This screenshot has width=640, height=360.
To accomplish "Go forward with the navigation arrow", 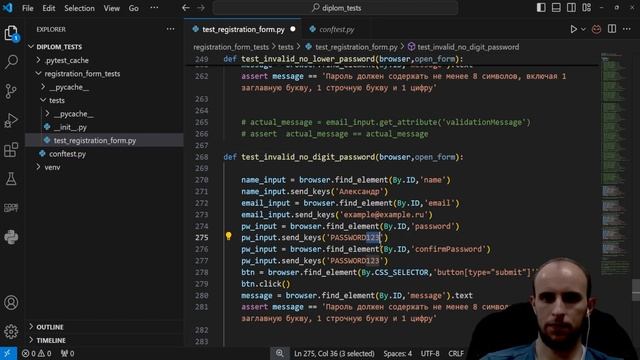I will [x=201, y=8].
